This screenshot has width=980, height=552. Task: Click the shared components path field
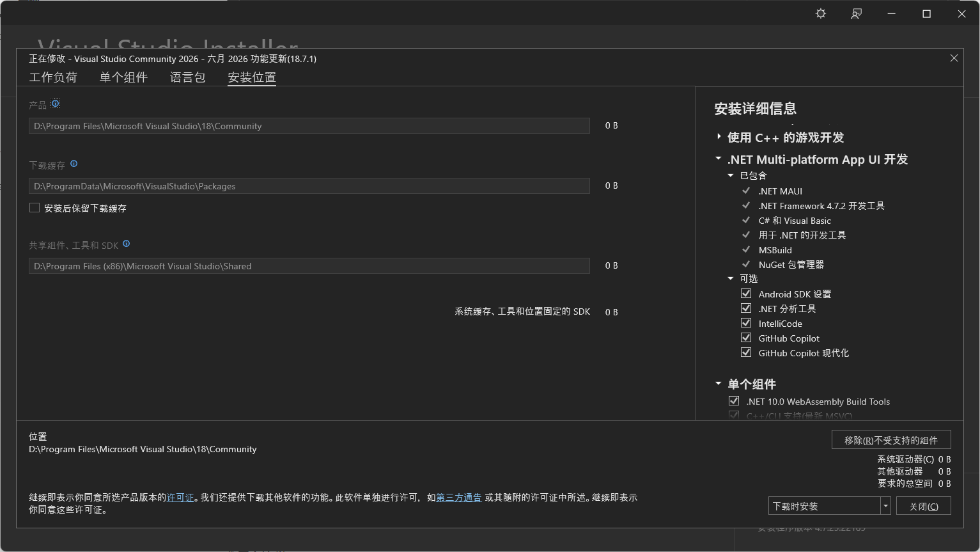click(x=309, y=266)
